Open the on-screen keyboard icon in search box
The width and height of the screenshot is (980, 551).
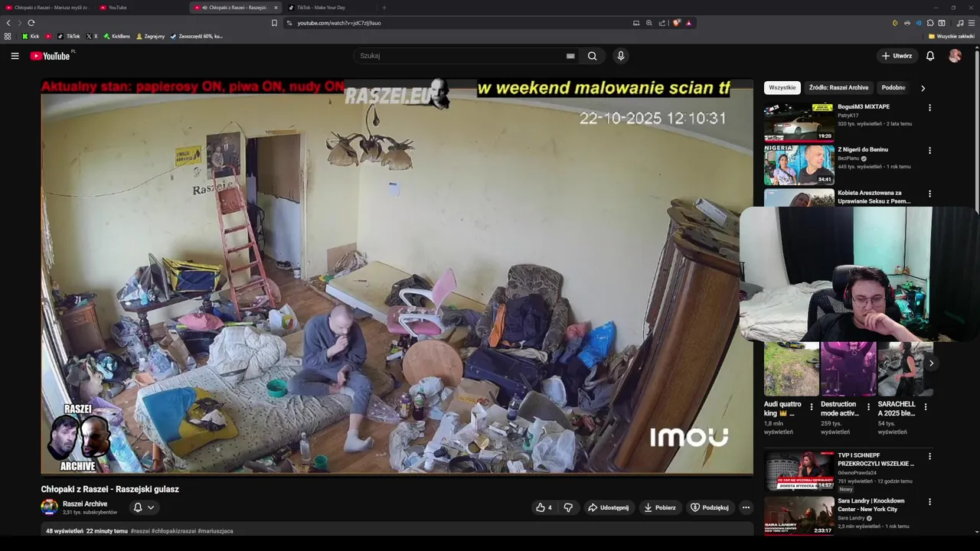[570, 56]
